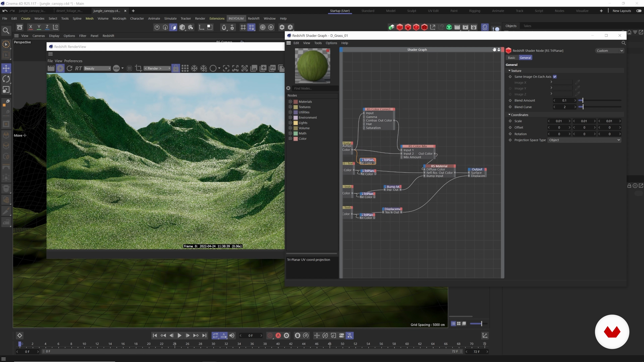This screenshot has height=362, width=644.
Task: Expand the Math node category
Action: click(x=290, y=133)
